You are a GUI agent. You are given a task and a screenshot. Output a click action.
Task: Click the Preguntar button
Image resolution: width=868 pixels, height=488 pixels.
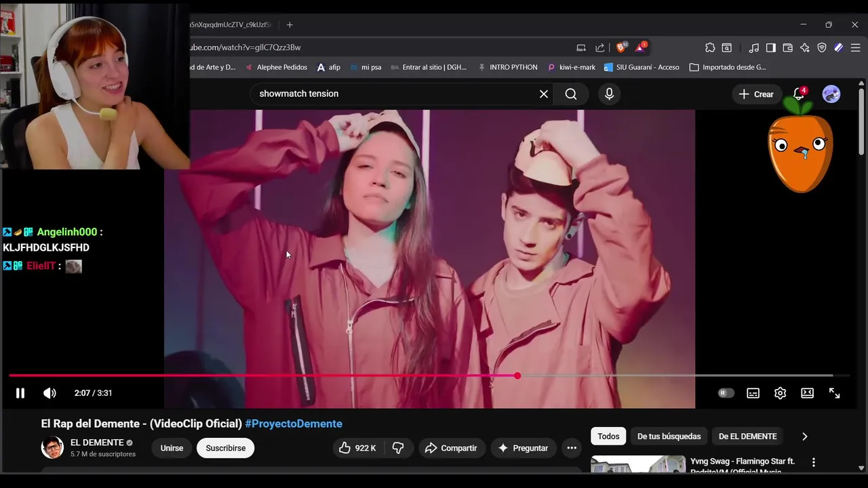[523, 448]
